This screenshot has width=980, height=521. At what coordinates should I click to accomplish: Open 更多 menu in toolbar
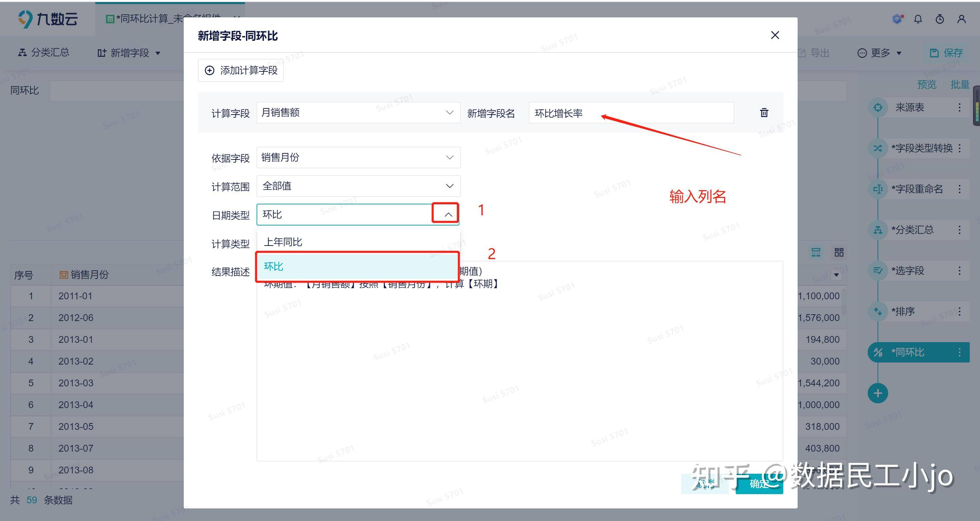tap(879, 53)
